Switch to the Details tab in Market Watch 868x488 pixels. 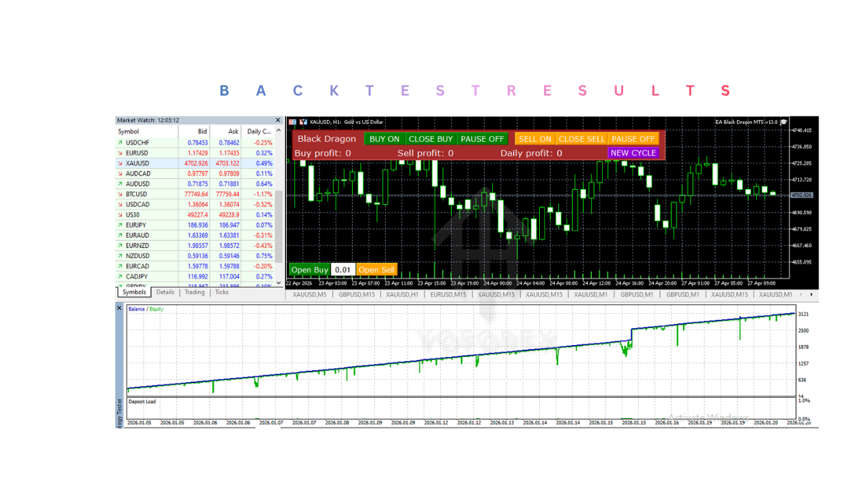[165, 292]
